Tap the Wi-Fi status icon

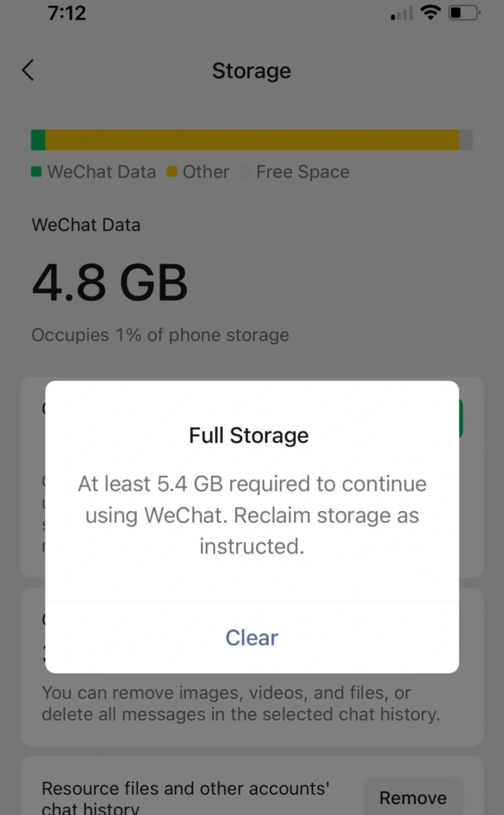pos(430,13)
